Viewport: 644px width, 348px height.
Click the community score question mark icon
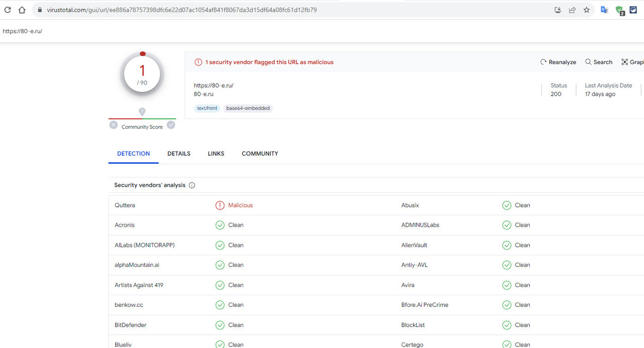tap(142, 112)
